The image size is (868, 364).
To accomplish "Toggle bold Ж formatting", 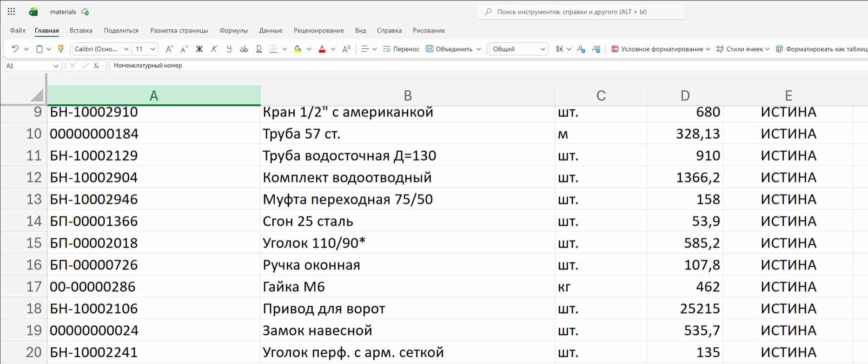I will [x=199, y=49].
